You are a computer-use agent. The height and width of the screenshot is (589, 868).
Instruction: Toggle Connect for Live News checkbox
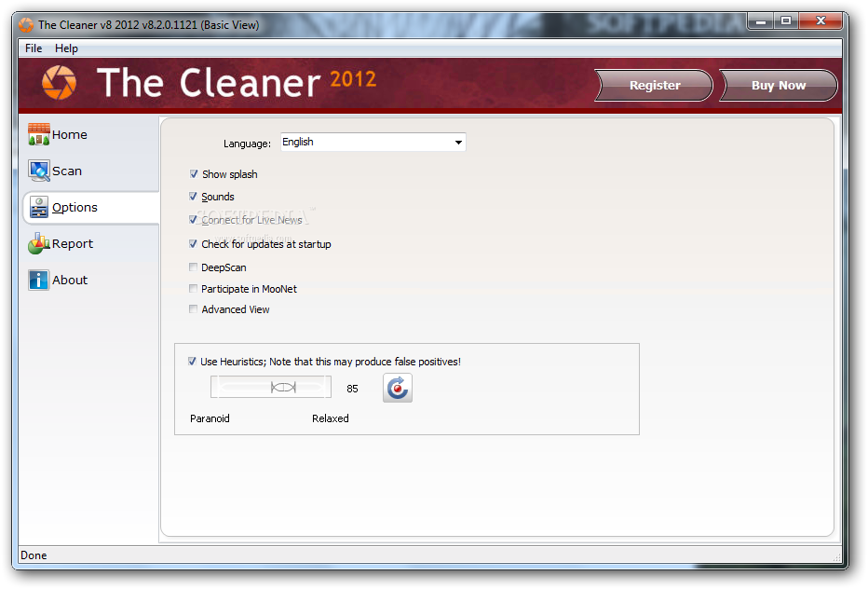pyautogui.click(x=193, y=219)
